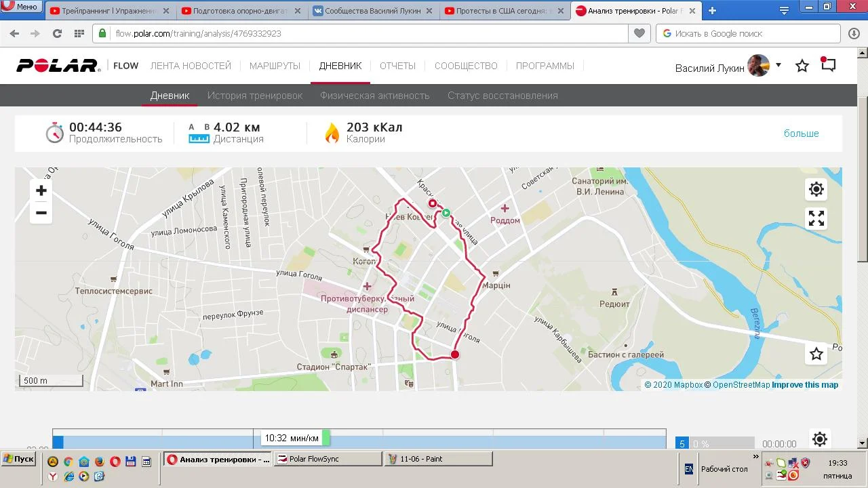Open ДНЕВНИК section
868x488 pixels.
pyautogui.click(x=340, y=66)
